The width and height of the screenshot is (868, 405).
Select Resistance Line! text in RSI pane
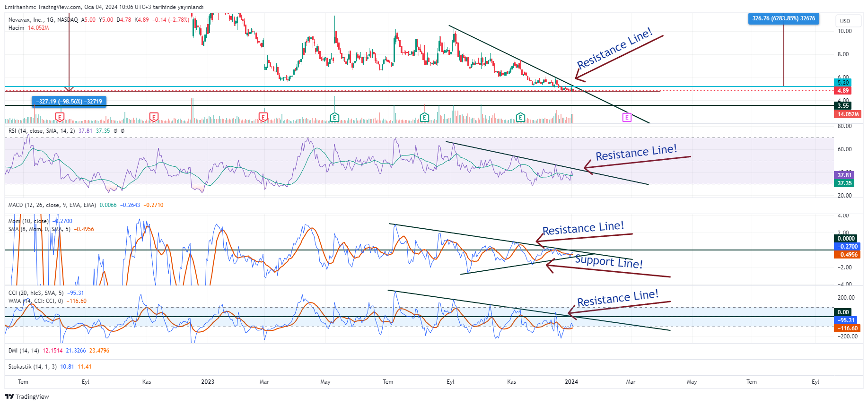(x=636, y=153)
